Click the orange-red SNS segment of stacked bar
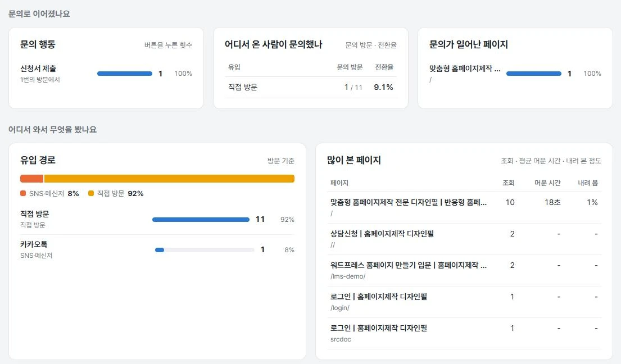This screenshot has width=621, height=364. coord(31,179)
